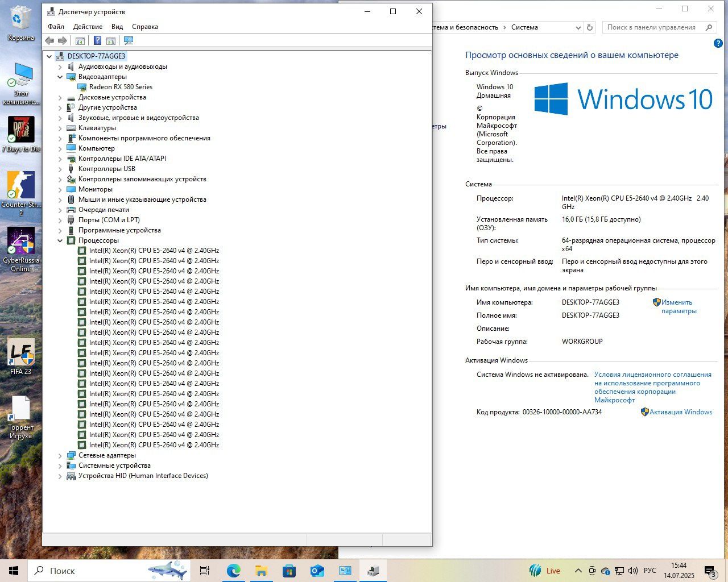Select the FIFA 23 desktop shortcut

[x=21, y=357]
